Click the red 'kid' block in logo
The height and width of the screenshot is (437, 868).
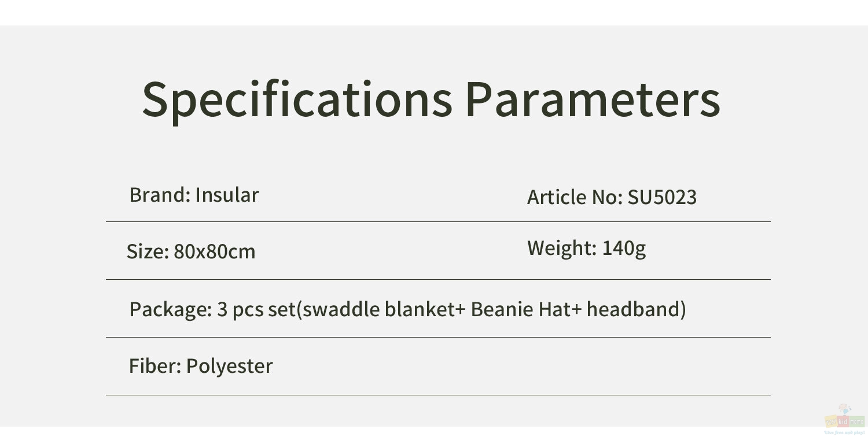tap(843, 421)
